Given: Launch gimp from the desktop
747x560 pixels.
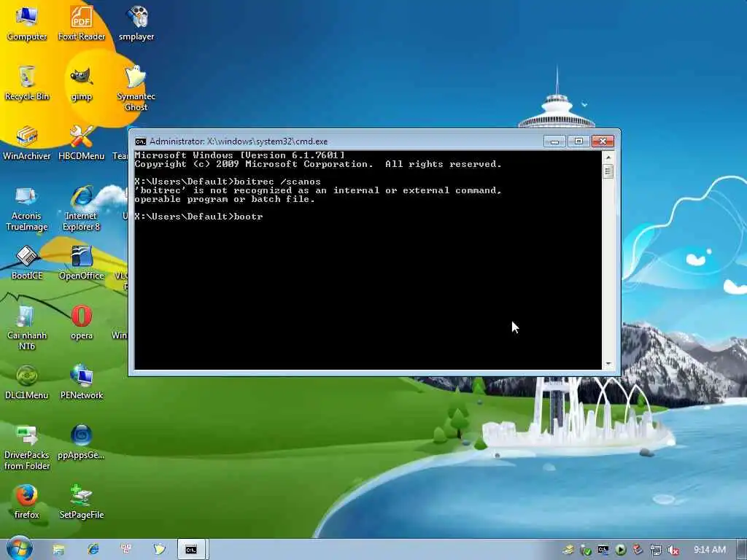Looking at the screenshot, I should pos(82,83).
